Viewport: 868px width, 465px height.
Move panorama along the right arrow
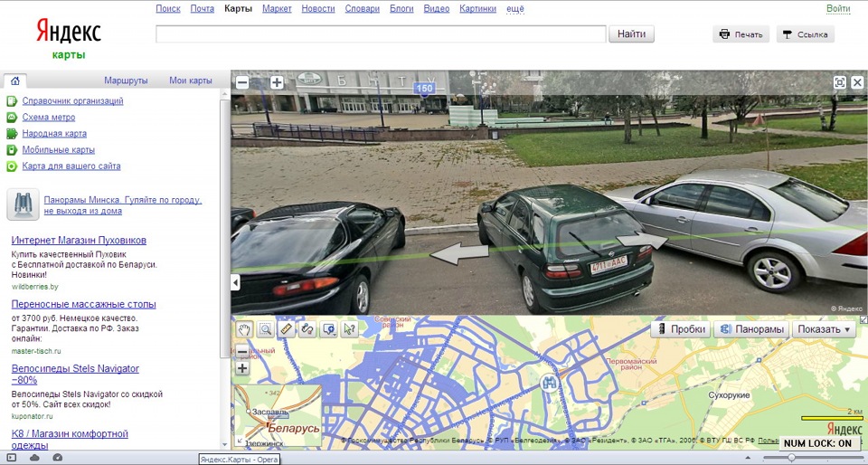(642, 241)
